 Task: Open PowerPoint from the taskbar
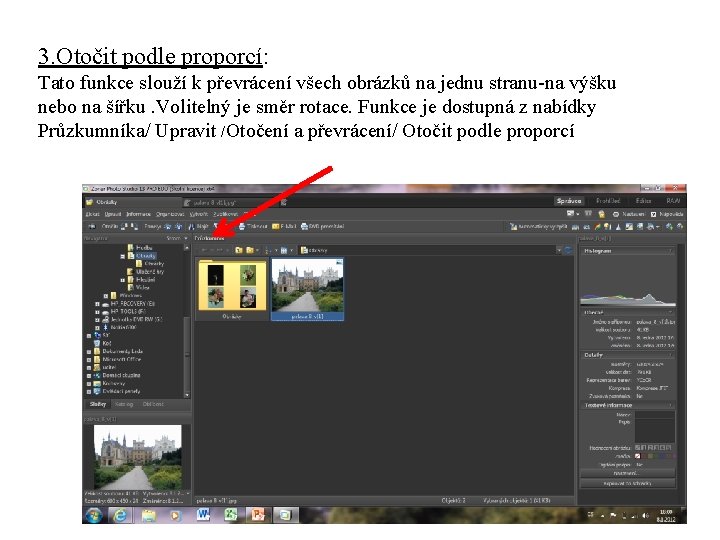pos(257,515)
